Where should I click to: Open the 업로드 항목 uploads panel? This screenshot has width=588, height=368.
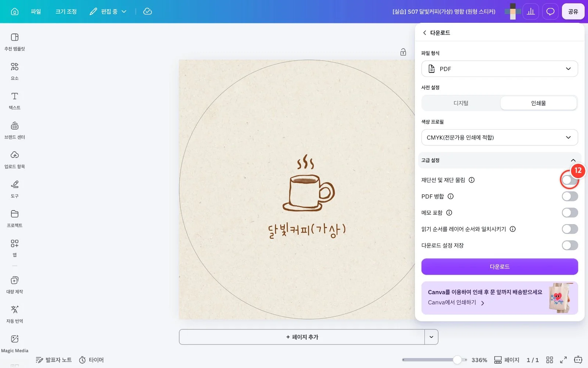pyautogui.click(x=15, y=160)
